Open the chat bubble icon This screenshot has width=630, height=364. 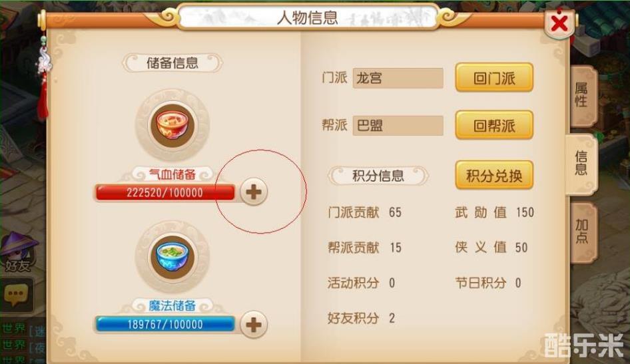pyautogui.click(x=16, y=295)
